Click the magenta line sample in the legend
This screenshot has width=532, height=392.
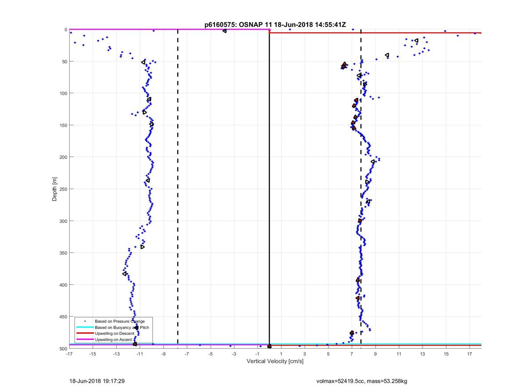85,339
